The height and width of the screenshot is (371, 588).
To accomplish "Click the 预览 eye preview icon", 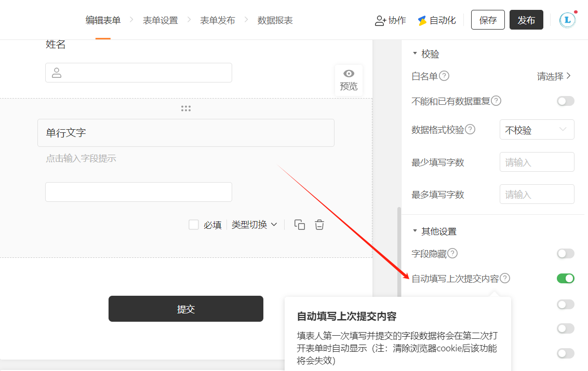I will [x=349, y=74].
